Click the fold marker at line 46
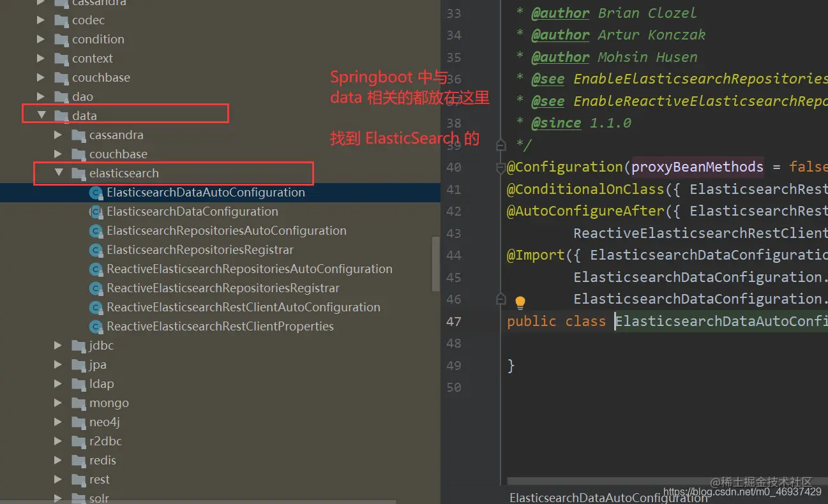828x504 pixels. coord(501,299)
